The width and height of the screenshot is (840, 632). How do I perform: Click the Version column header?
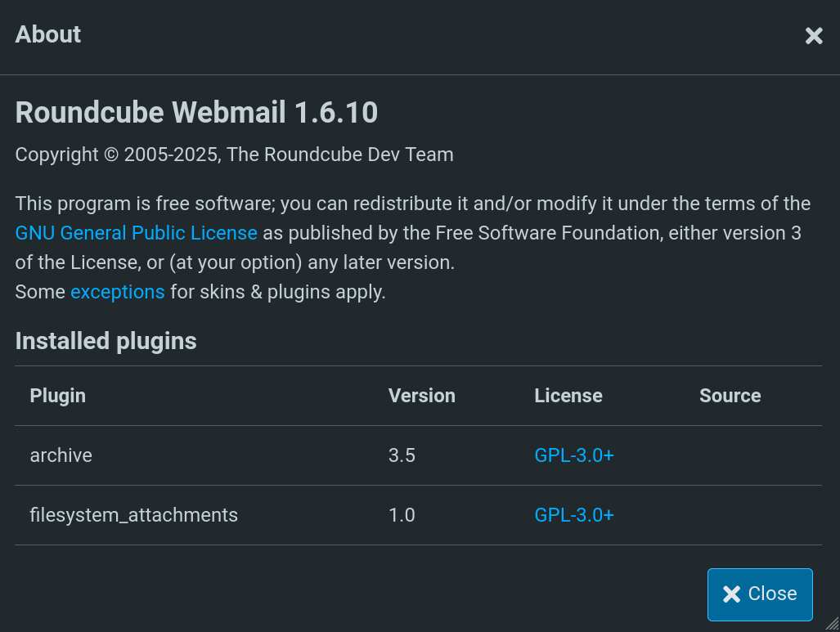422,396
